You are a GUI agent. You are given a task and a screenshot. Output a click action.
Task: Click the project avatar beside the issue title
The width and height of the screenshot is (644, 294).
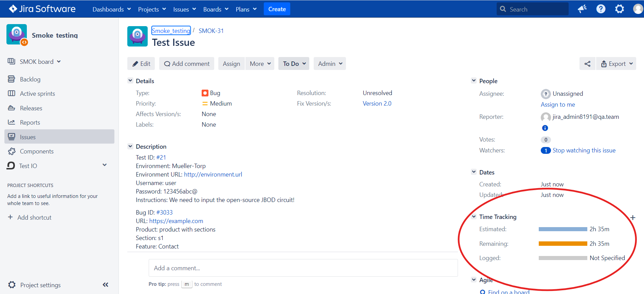tap(137, 36)
